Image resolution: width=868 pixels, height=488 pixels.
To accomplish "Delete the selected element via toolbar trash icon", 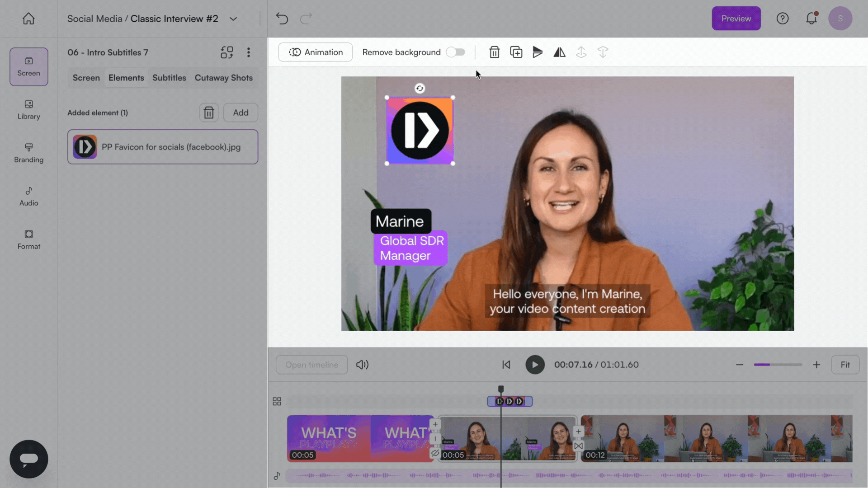I will tap(494, 52).
